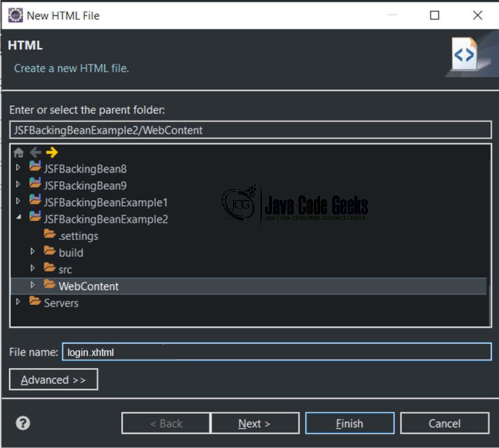Collapse the JSFBackingBeanExample2 project node
The height and width of the screenshot is (448, 499).
(19, 217)
